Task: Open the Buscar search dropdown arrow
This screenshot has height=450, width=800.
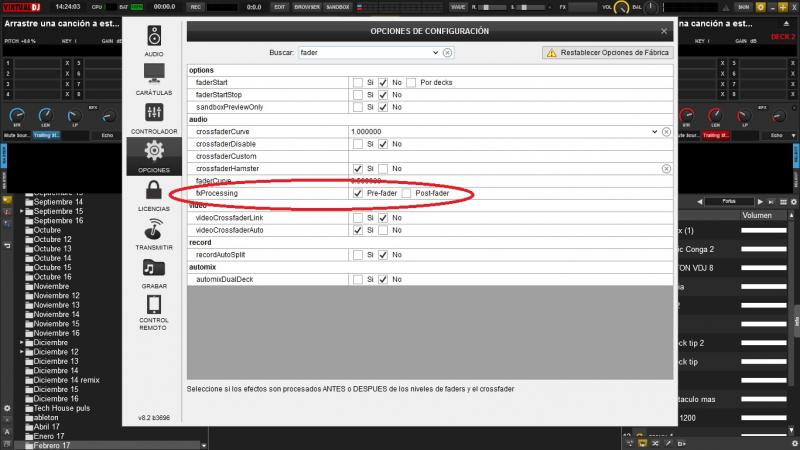Action: point(435,53)
